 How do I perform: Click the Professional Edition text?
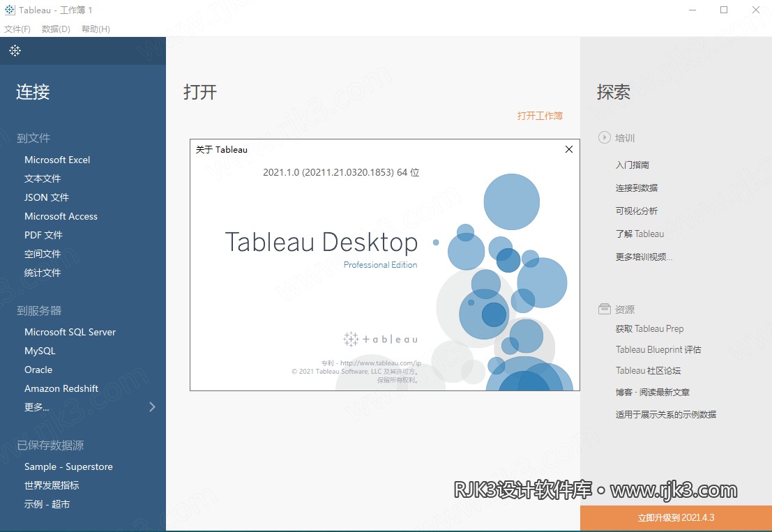tap(380, 265)
